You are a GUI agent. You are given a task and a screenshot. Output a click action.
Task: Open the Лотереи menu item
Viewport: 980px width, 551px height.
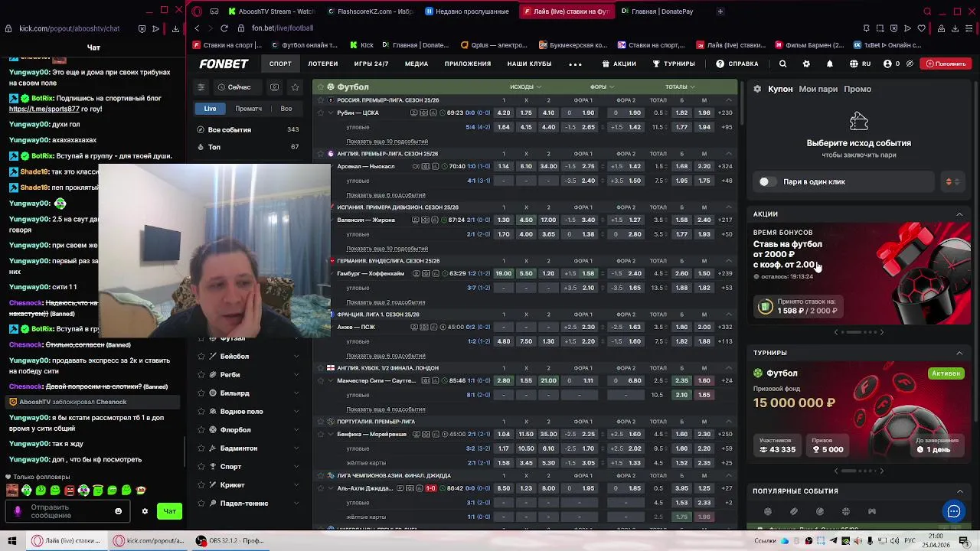323,64
